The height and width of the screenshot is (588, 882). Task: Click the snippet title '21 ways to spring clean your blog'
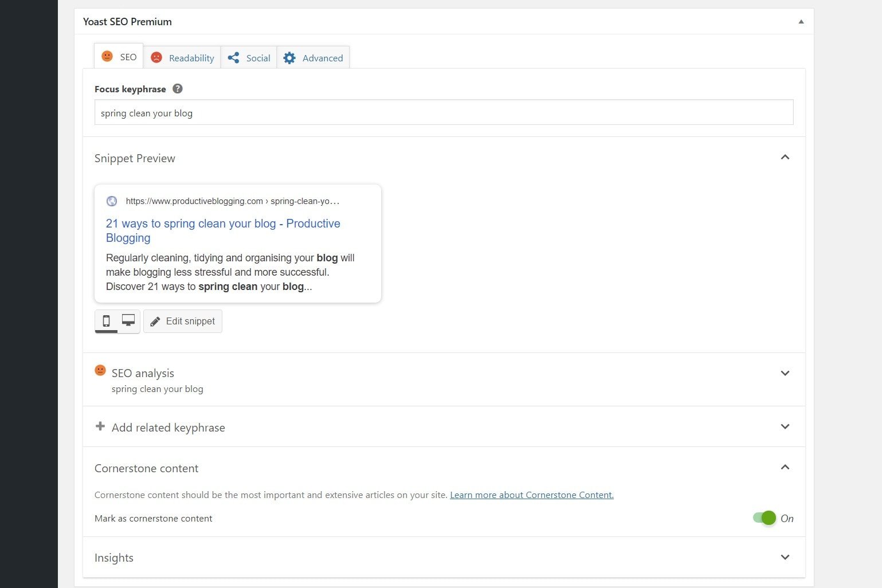(x=223, y=230)
